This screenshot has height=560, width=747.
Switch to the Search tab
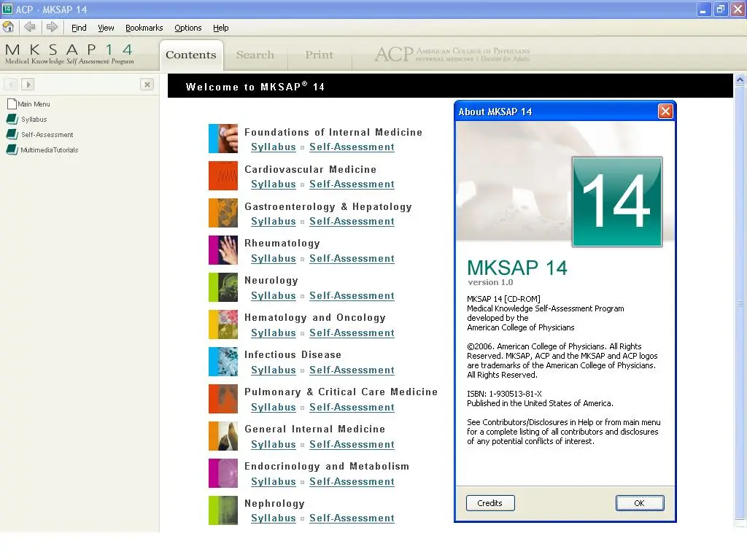click(255, 55)
